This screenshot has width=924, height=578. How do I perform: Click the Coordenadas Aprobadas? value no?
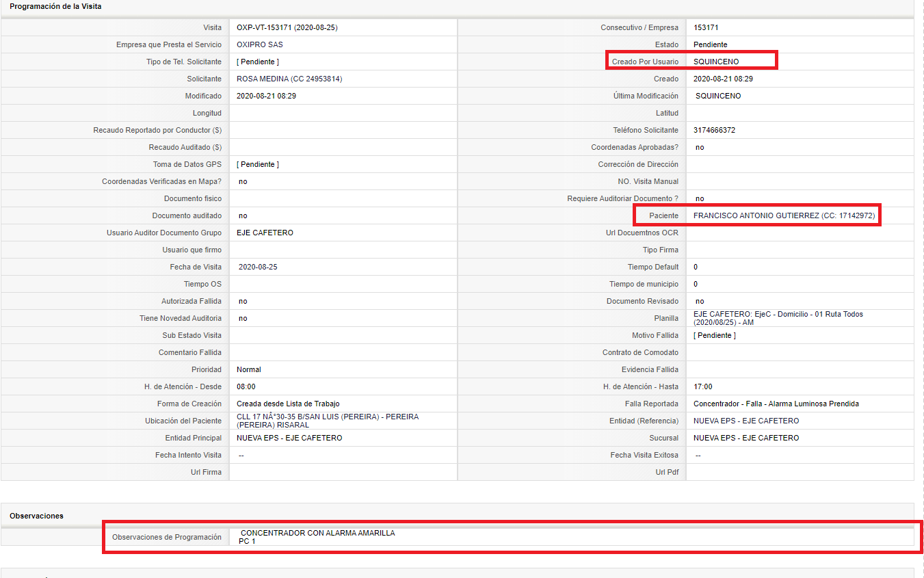coord(700,147)
